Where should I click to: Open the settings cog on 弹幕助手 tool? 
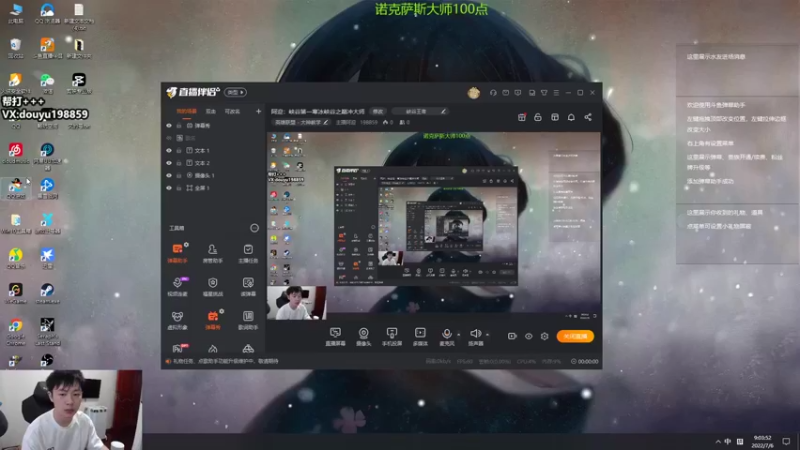(186, 244)
